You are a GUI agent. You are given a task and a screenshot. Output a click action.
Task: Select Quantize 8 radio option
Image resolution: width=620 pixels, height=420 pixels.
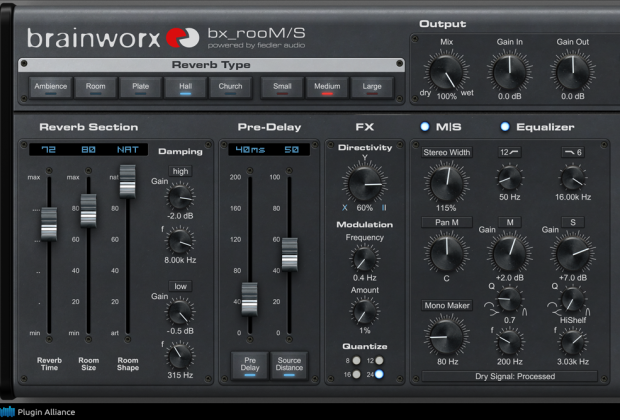click(356, 361)
